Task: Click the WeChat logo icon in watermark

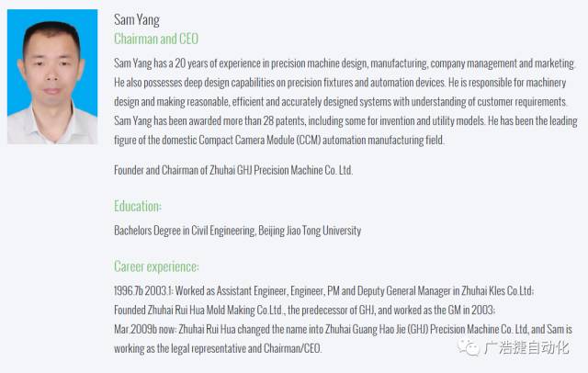Action: [468, 347]
